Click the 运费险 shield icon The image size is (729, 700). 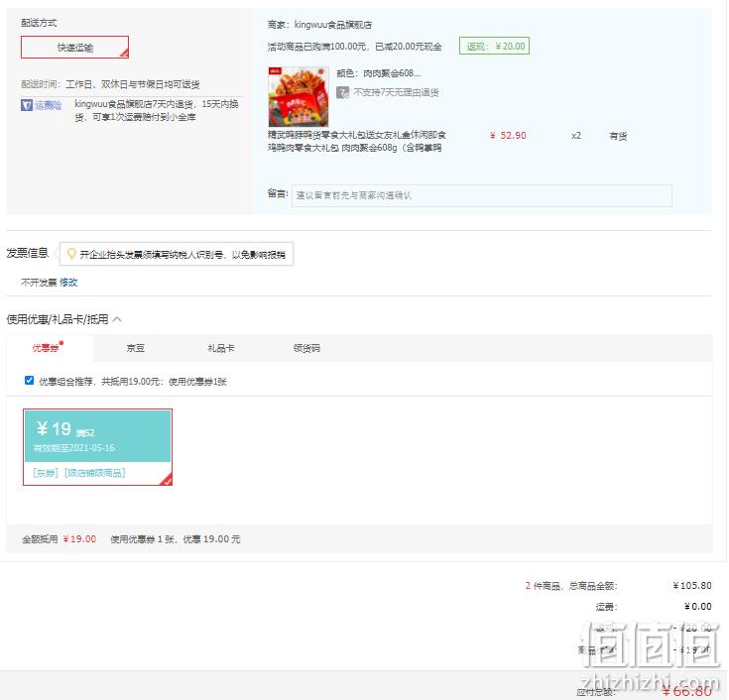pyautogui.click(x=27, y=105)
